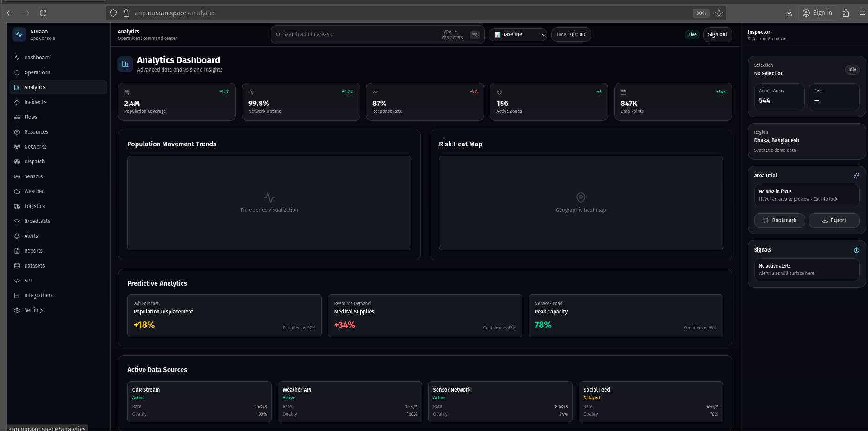
Task: Open the browser hamburger menu
Action: click(x=862, y=13)
